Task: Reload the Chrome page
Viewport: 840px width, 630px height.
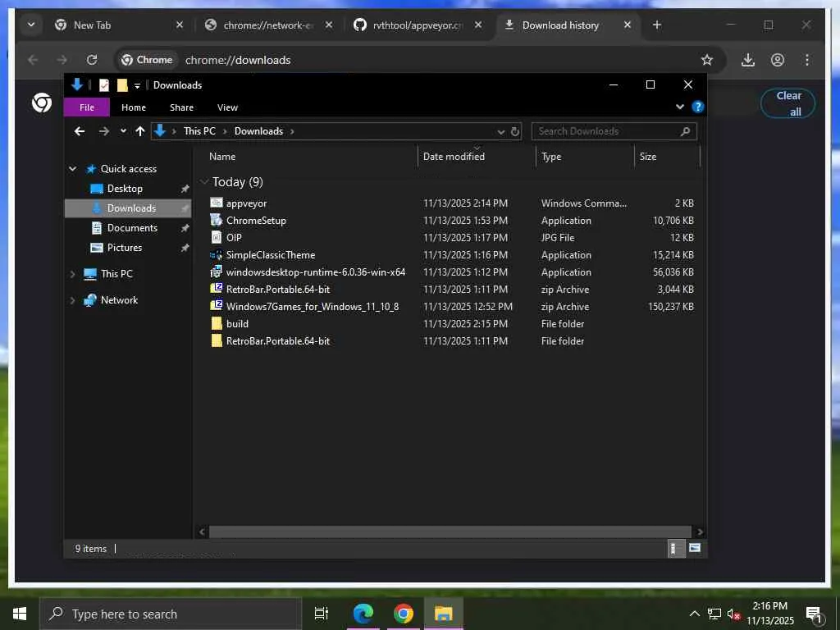Action: pos(92,60)
